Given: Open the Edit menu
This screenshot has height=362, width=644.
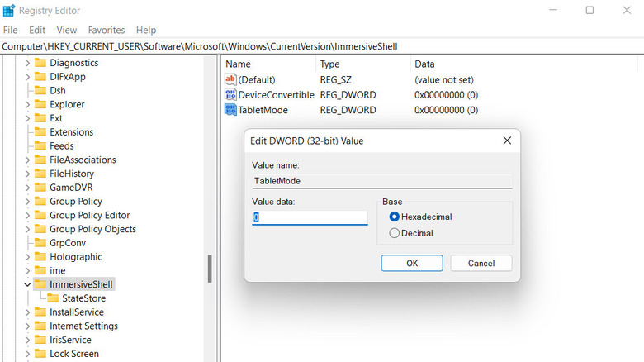Looking at the screenshot, I should [x=37, y=30].
